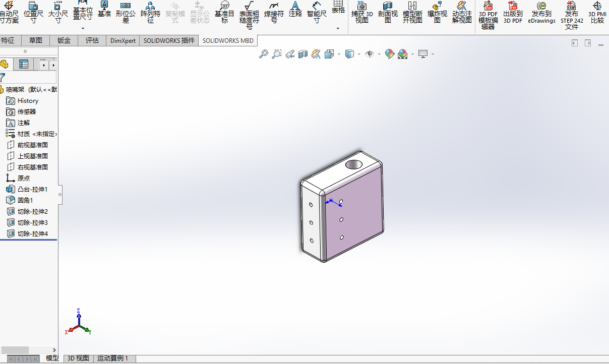
Task: Click 捕获3D视图 (Capture 3D View)
Action: (362, 13)
